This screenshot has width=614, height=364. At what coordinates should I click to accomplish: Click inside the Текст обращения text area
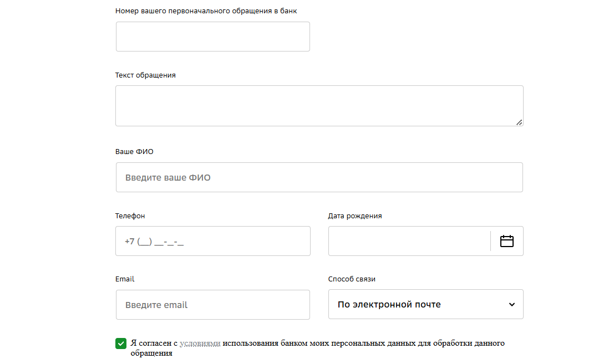(319, 106)
